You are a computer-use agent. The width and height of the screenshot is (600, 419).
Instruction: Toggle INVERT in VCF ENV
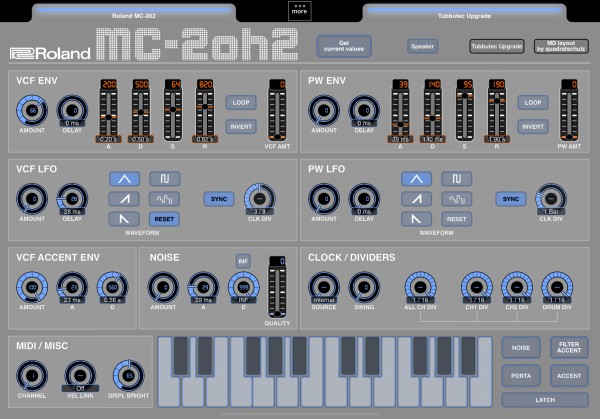click(241, 127)
